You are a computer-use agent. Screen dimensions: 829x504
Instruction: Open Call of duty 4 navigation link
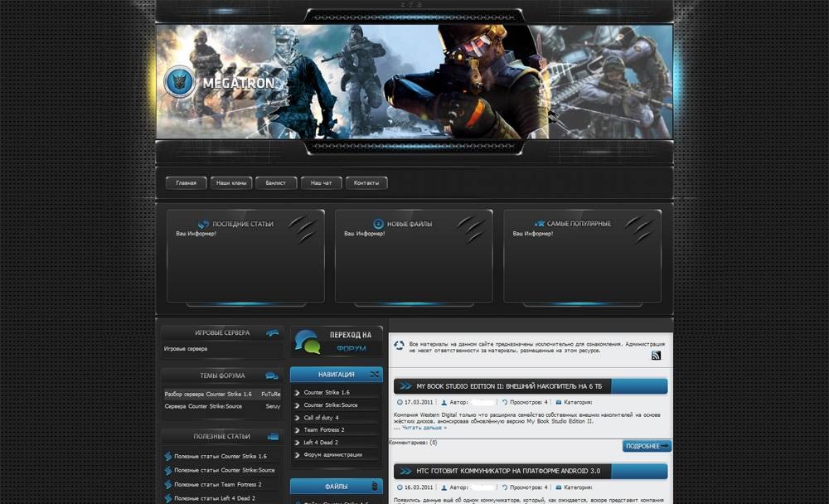point(321,417)
